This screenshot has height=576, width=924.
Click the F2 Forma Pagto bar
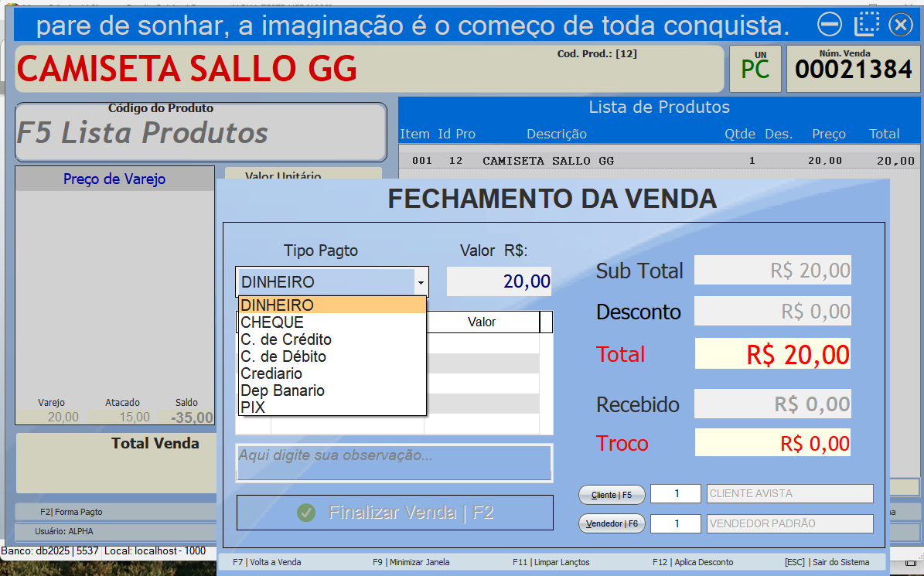click(115, 511)
